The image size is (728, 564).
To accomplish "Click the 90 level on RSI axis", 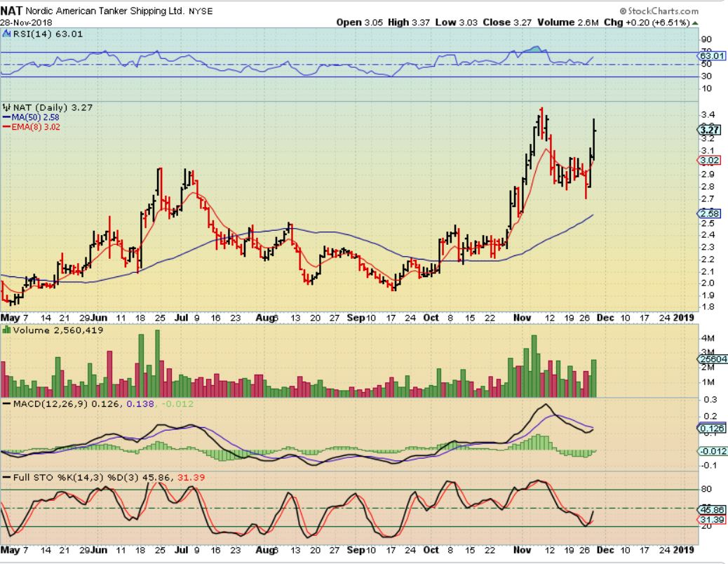I will click(706, 39).
